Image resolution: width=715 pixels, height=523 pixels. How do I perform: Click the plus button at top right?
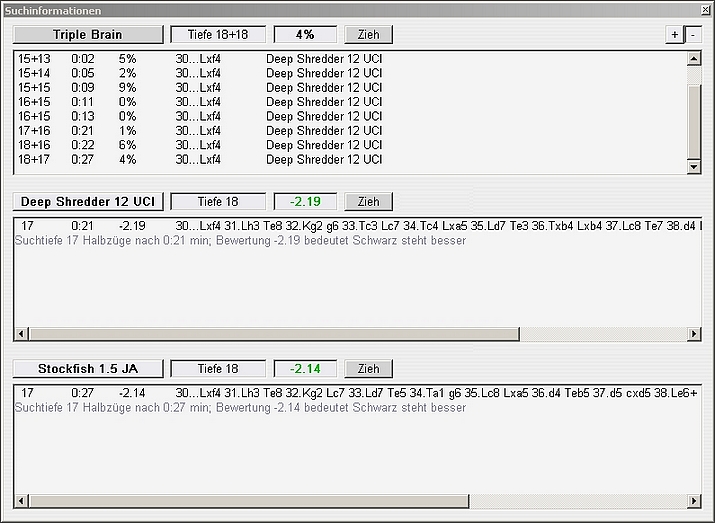point(675,34)
